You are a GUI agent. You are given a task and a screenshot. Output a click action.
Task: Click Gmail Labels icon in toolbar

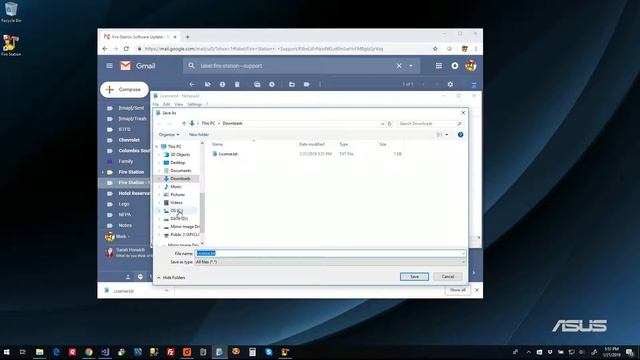(307, 84)
